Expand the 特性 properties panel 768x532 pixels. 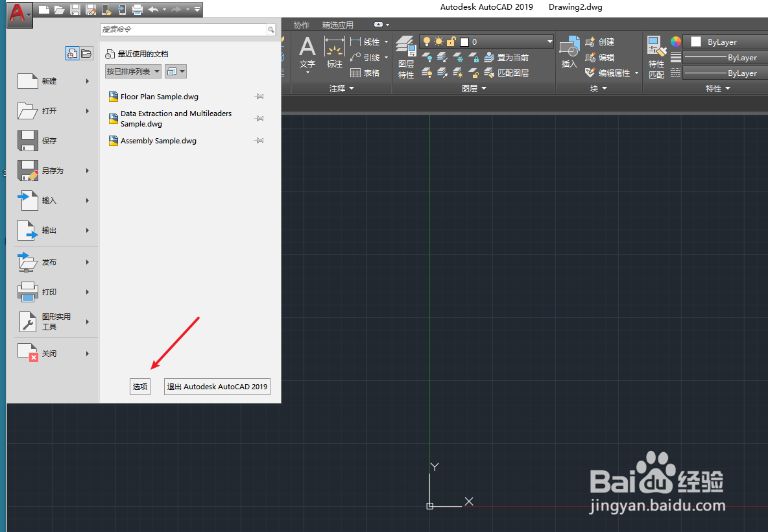[717, 88]
